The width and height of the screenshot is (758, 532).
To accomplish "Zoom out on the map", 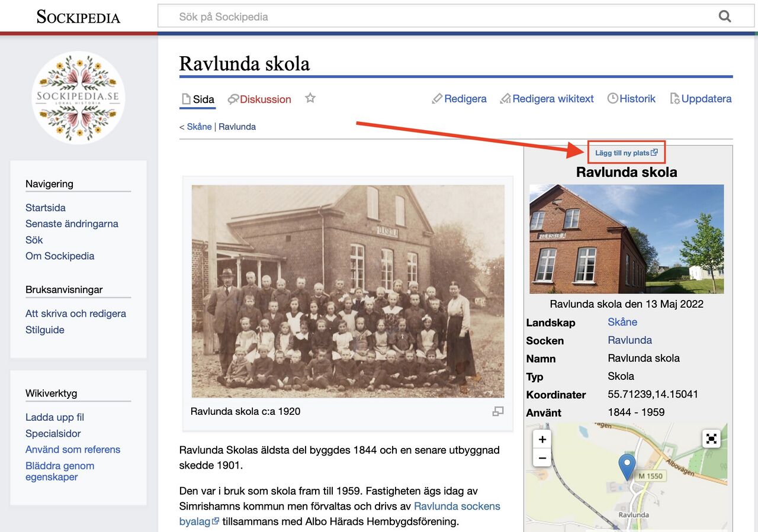I will (x=542, y=458).
